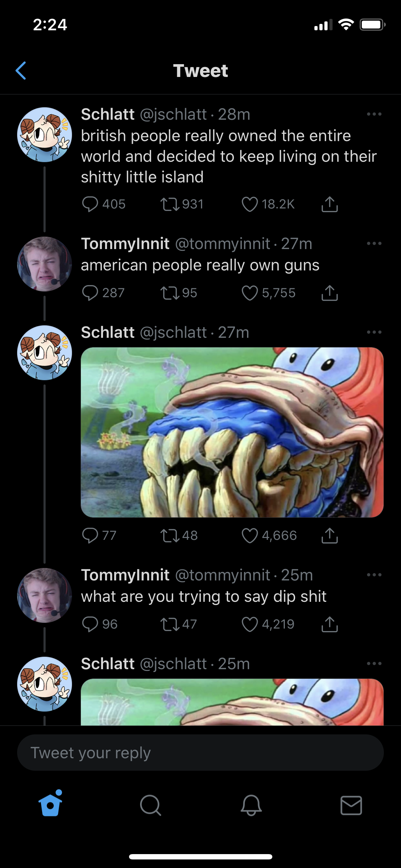This screenshot has width=401, height=868.
Task: Go back using the blue back arrow
Action: pos(21,71)
